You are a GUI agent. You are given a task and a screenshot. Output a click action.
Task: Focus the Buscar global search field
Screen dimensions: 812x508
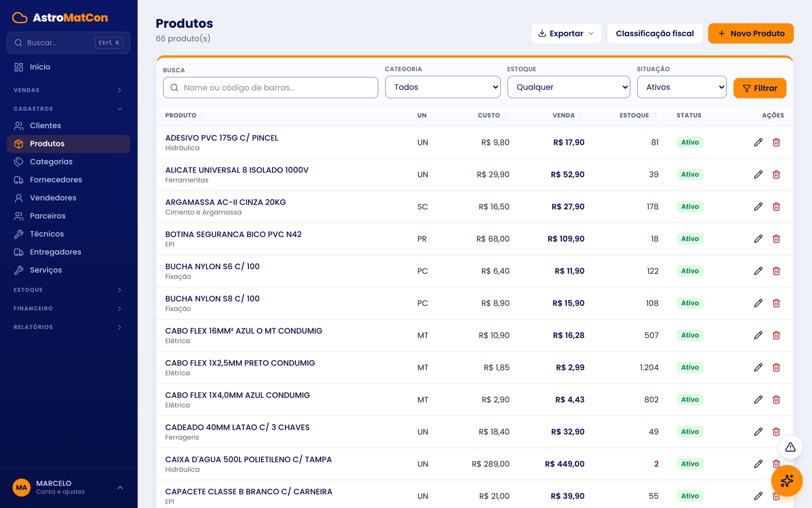coord(69,43)
